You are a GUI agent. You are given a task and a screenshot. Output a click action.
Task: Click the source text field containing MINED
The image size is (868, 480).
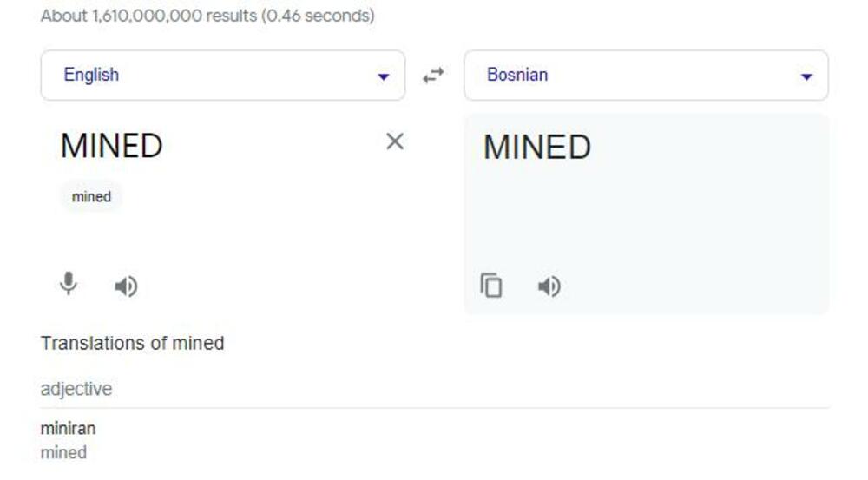tap(111, 146)
